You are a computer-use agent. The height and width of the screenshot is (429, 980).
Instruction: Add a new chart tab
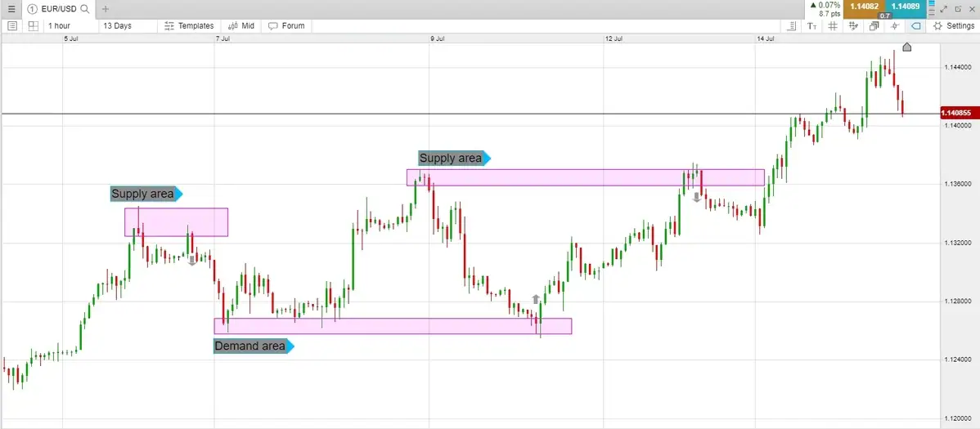106,9
